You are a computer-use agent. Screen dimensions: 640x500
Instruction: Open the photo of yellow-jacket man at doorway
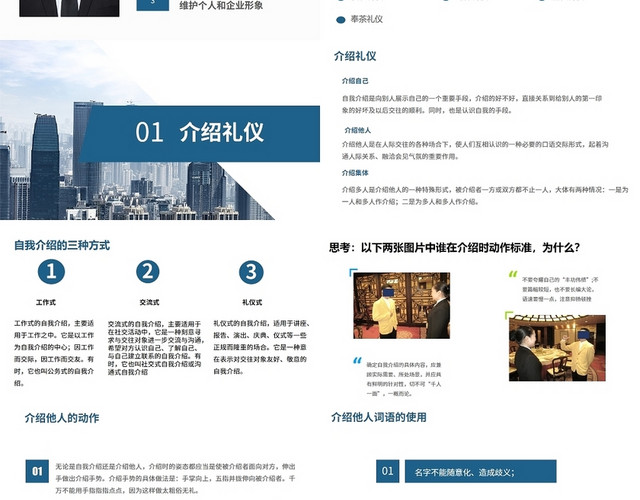(x=402, y=305)
